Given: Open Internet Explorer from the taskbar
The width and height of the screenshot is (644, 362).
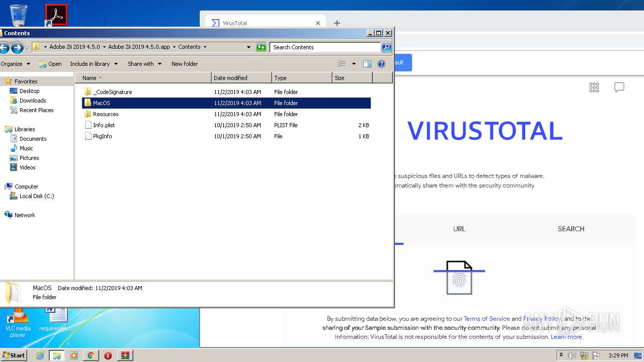Looking at the screenshot, I should 40,355.
